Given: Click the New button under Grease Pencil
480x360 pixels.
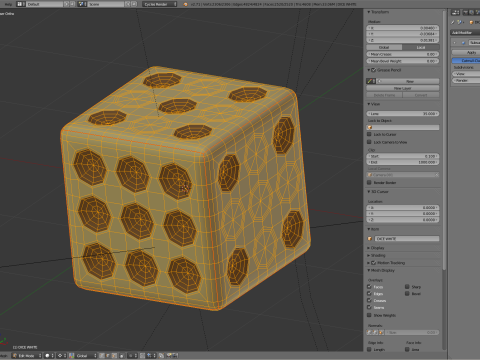Looking at the screenshot, I should [409, 81].
